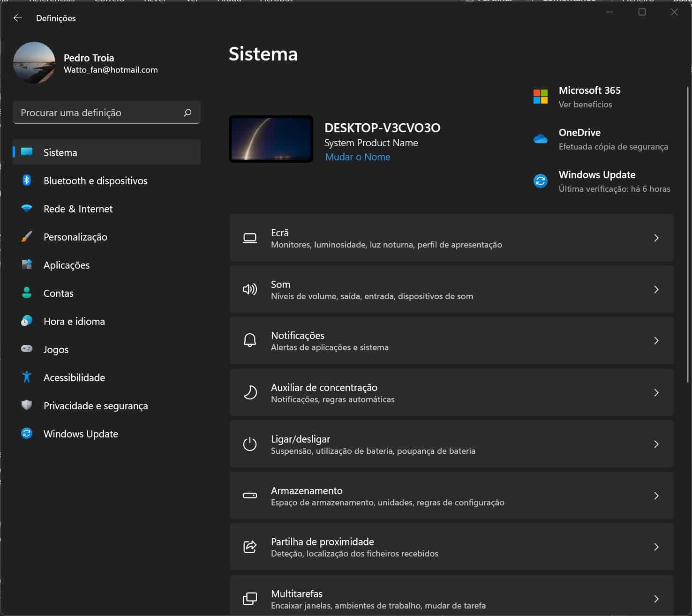Click the gamepad icon next to Jogos
692x616 pixels.
(27, 349)
